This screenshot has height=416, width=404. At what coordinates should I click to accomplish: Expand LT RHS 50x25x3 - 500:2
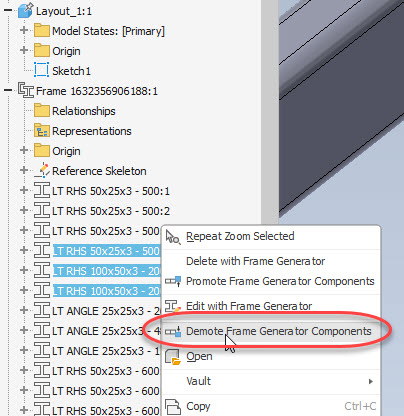tap(24, 210)
